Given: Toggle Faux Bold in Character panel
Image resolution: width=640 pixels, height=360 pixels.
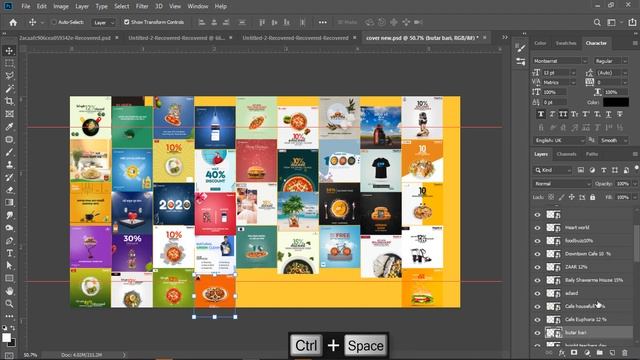Looking at the screenshot, I should point(541,114).
